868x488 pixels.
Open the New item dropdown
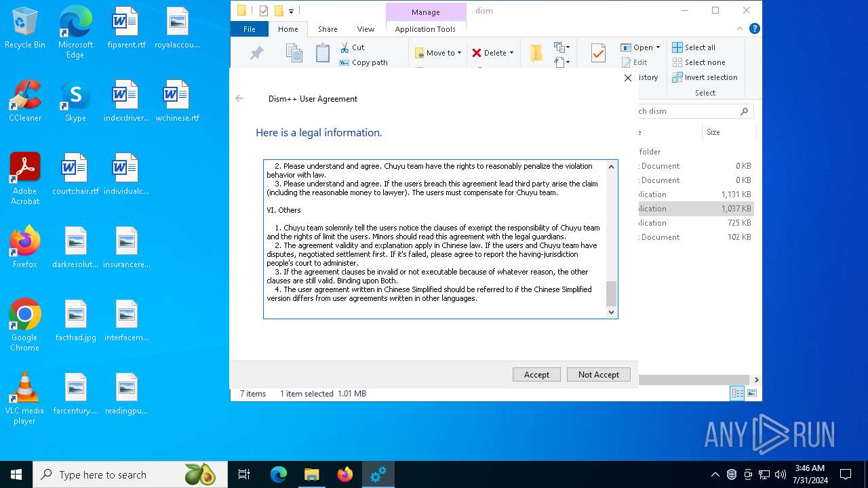tap(561, 47)
